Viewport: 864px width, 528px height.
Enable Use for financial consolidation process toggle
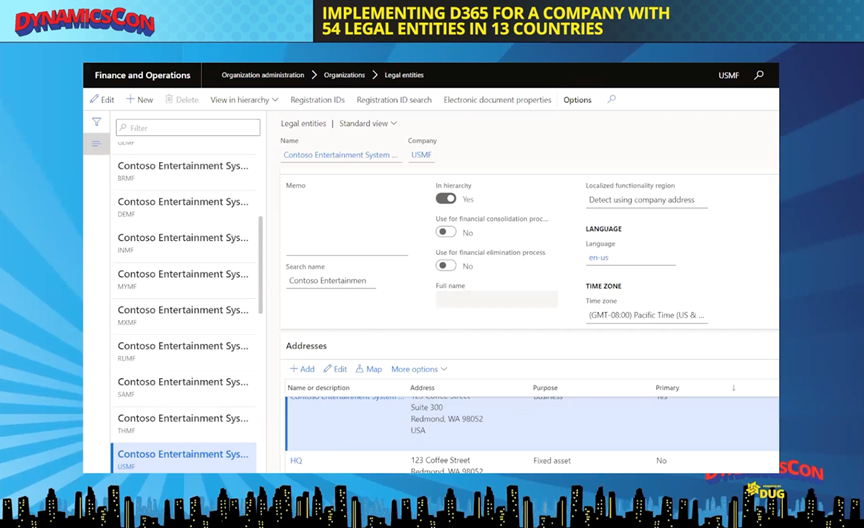coord(446,232)
